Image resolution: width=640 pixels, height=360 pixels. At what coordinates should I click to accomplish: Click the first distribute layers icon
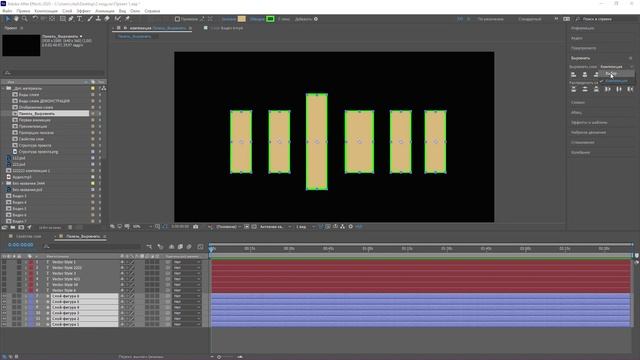coord(573,89)
